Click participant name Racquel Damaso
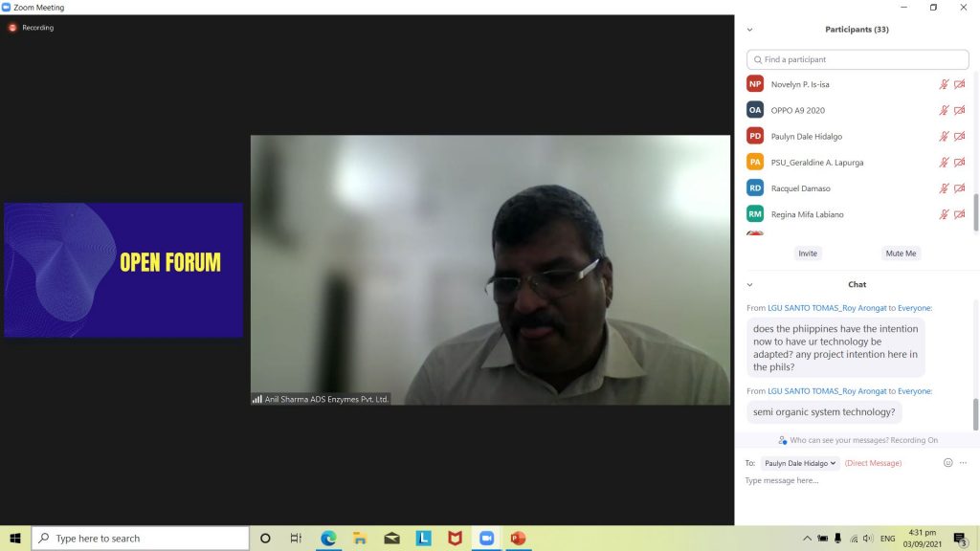Viewport: 980px width, 551px height. click(x=801, y=188)
